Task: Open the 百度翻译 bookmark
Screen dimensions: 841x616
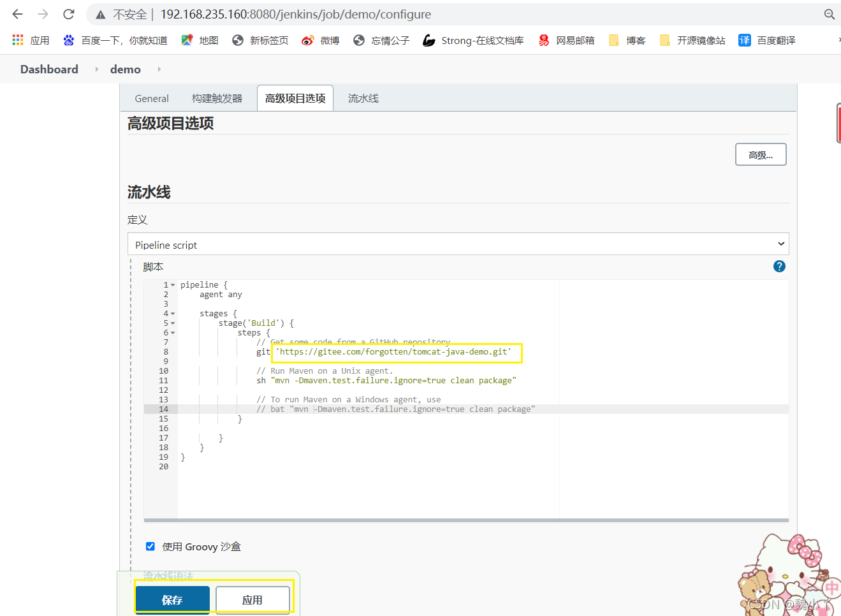Action: pyautogui.click(x=767, y=40)
